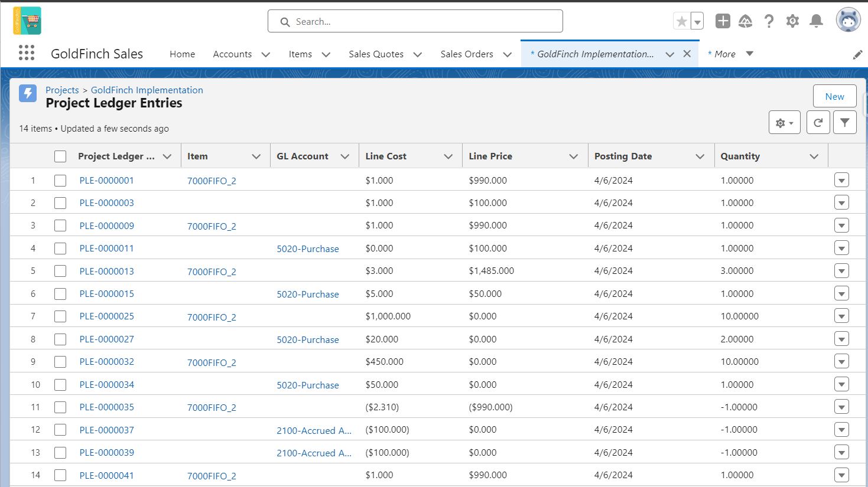
Task: Open row actions for PLE-0000011
Action: (x=842, y=248)
